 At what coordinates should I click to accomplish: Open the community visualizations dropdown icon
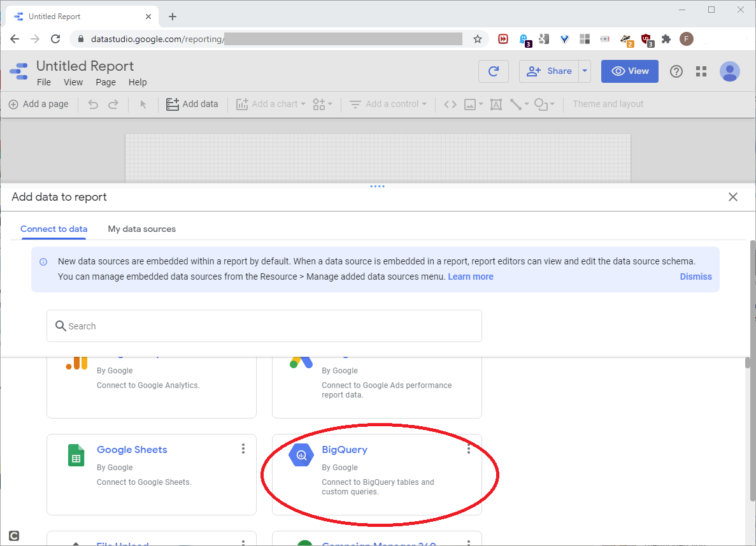322,104
